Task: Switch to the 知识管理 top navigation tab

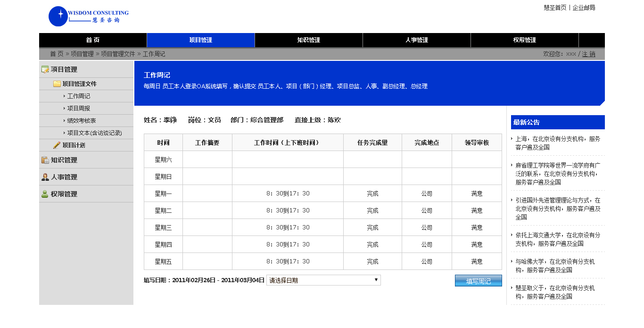Action: pyautogui.click(x=308, y=40)
